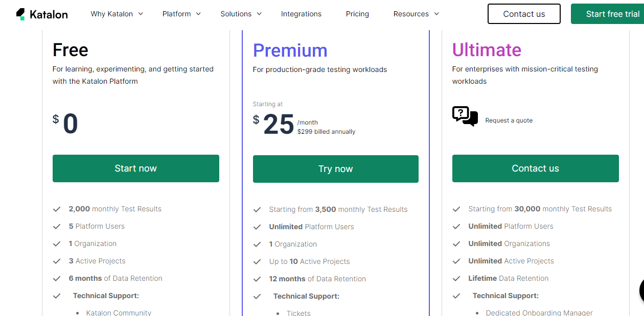This screenshot has width=644, height=316.
Task: Open the Pricing nav item
Action: 357,14
